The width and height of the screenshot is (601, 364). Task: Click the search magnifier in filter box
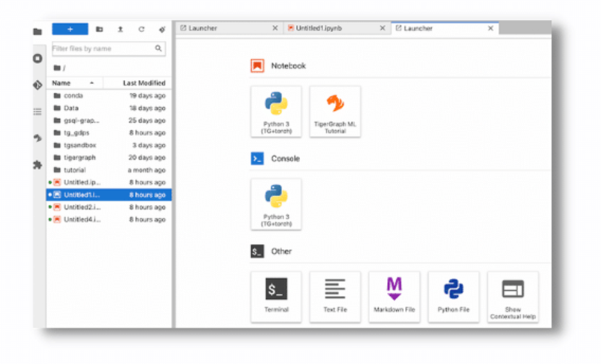(158, 48)
